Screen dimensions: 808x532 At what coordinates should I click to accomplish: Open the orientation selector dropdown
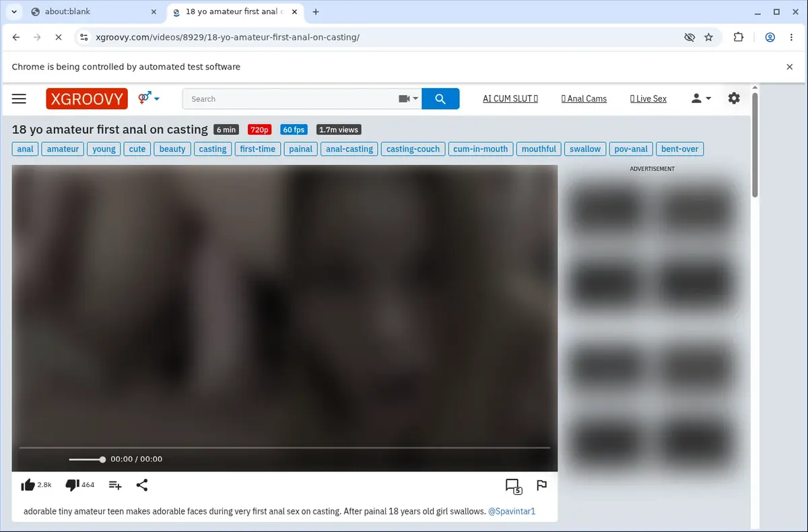(149, 98)
